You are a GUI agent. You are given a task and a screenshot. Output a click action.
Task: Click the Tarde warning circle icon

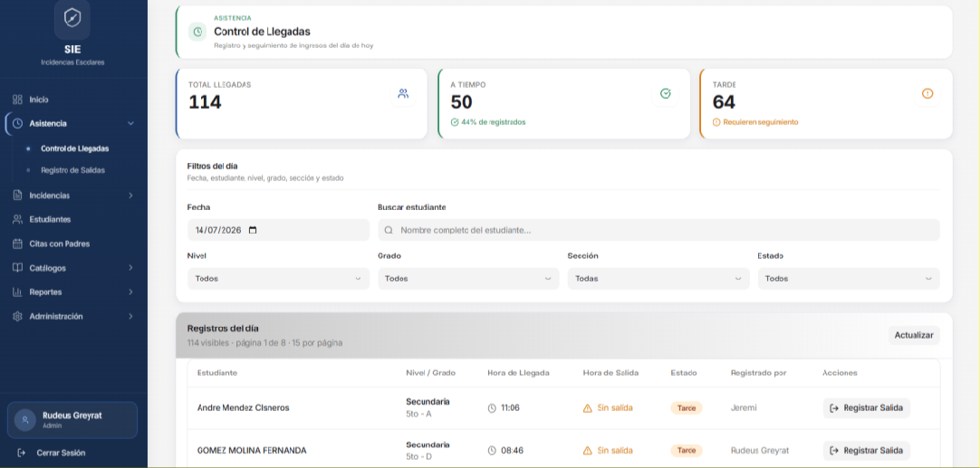point(927,94)
